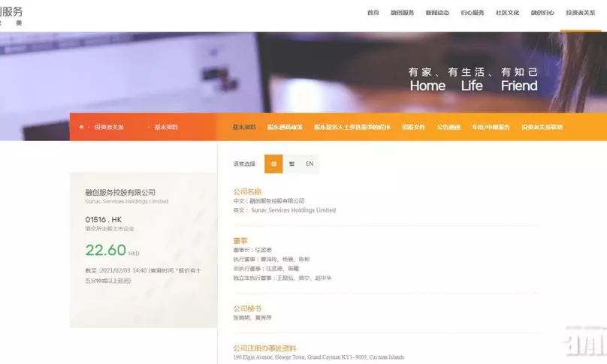The image size is (607, 364).
Task: Select the 招股文件 prospectus tab
Action: [x=413, y=127]
